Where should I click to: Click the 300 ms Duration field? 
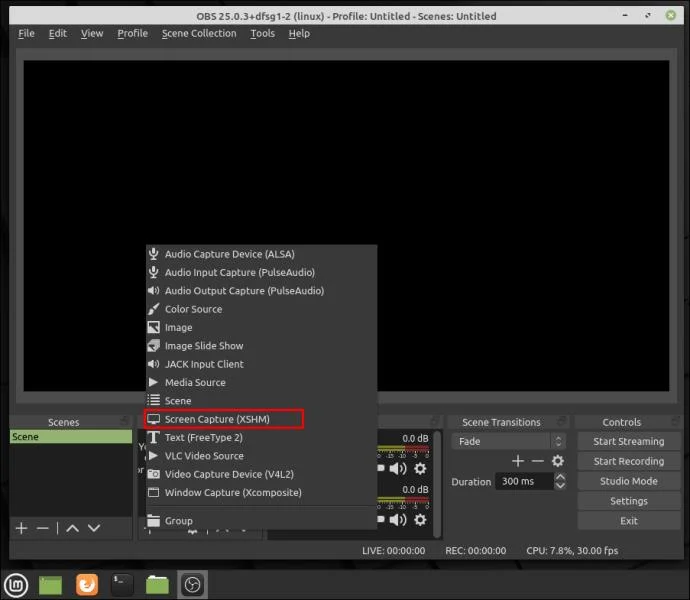pos(524,482)
